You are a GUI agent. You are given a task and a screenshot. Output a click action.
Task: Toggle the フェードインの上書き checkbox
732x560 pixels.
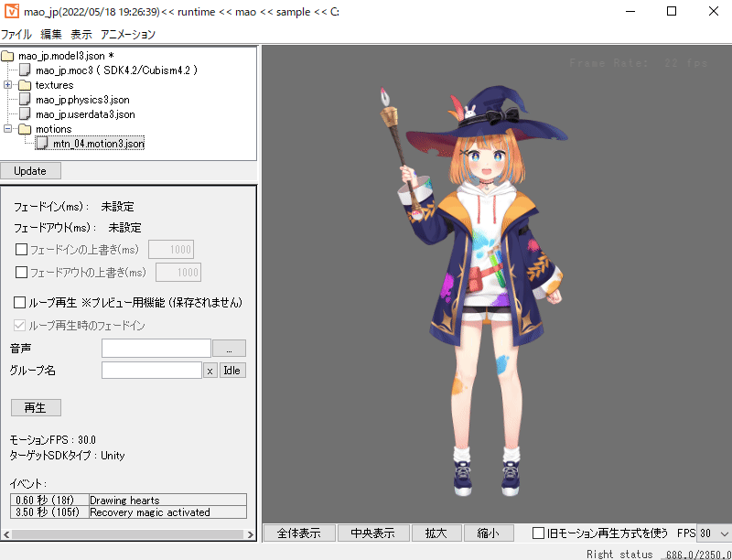[22, 249]
